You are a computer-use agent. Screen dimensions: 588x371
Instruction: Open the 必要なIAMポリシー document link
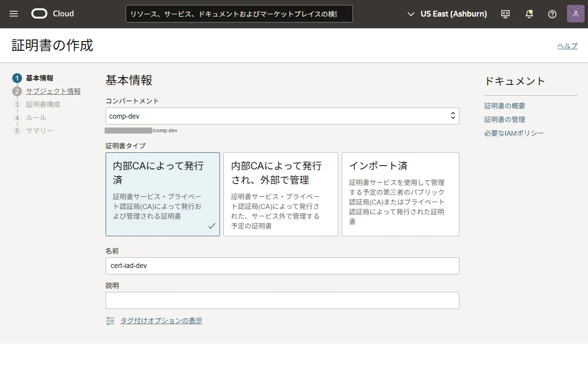(514, 133)
